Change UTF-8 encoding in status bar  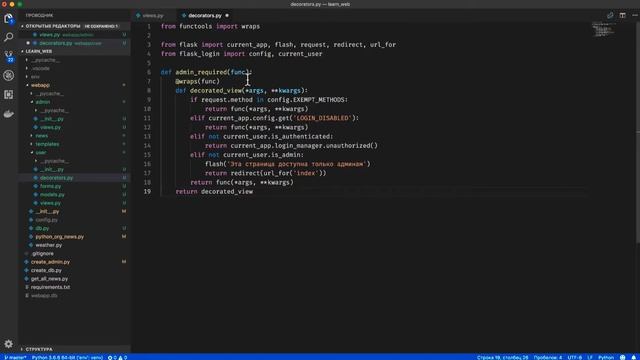(575, 357)
